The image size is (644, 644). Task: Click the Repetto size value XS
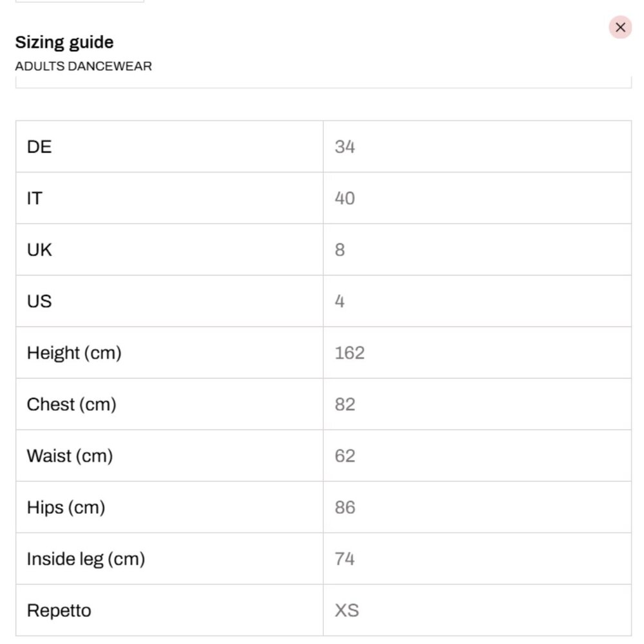pos(346,611)
